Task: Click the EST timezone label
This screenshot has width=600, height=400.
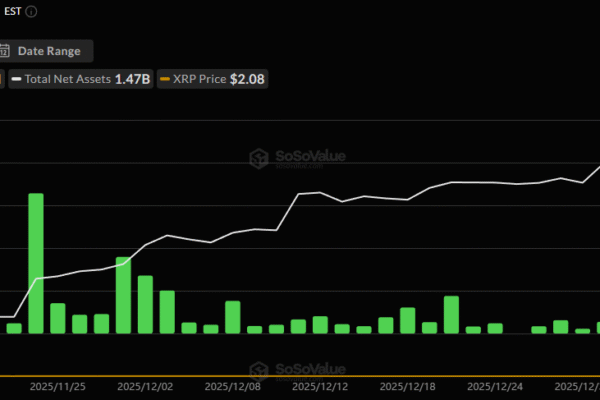Action: click(x=12, y=13)
